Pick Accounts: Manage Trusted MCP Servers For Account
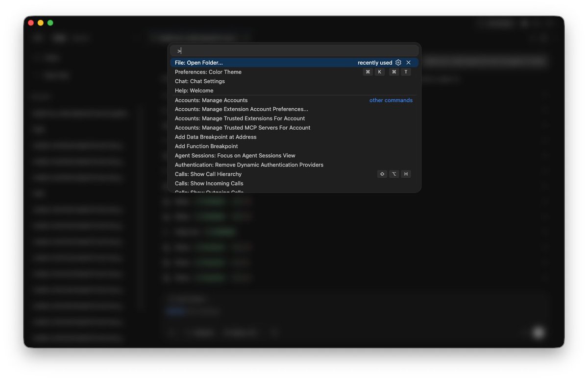This screenshot has width=588, height=379. (294, 128)
